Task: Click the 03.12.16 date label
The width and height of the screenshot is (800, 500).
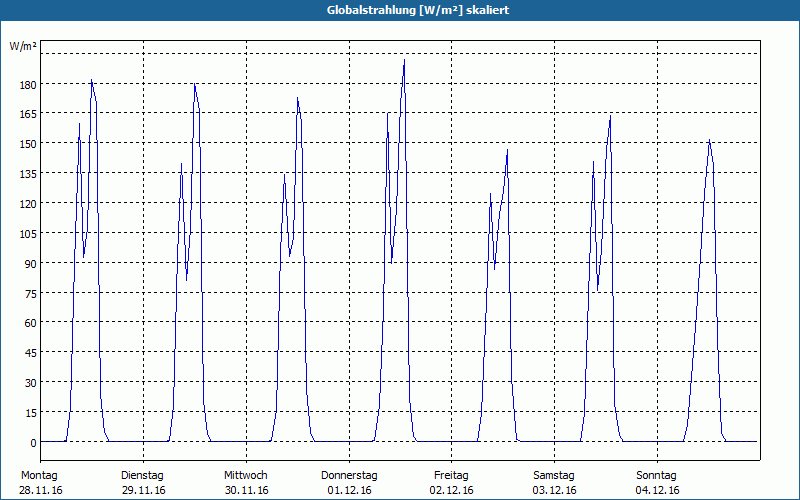Action: pos(555,490)
